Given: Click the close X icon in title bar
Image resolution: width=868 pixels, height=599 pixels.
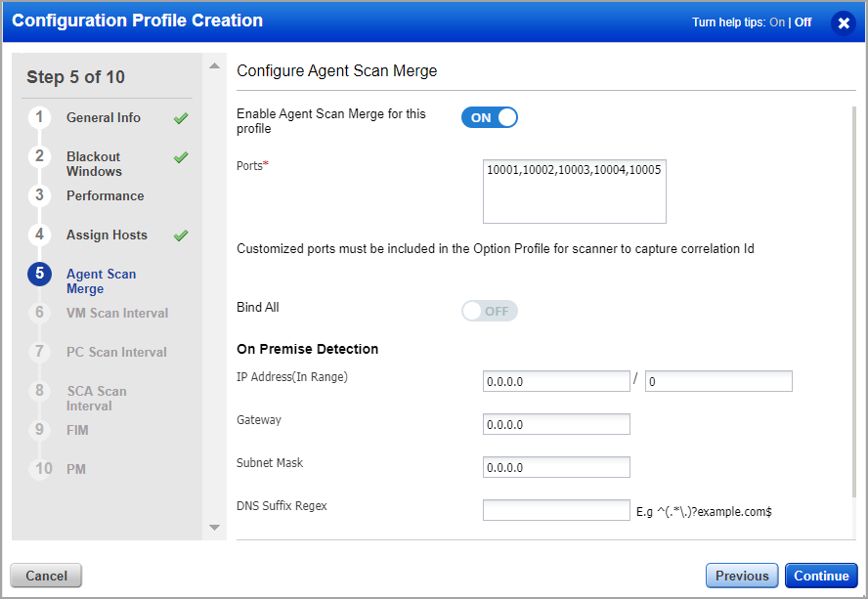Looking at the screenshot, I should tap(844, 22).
